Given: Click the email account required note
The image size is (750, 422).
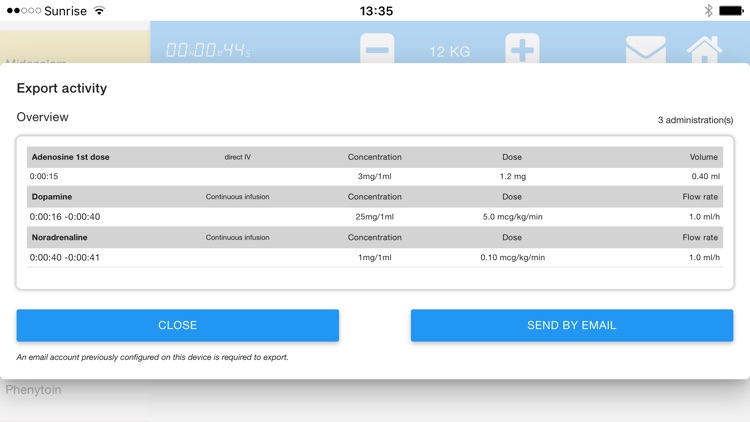Looking at the screenshot, I should click(153, 357).
